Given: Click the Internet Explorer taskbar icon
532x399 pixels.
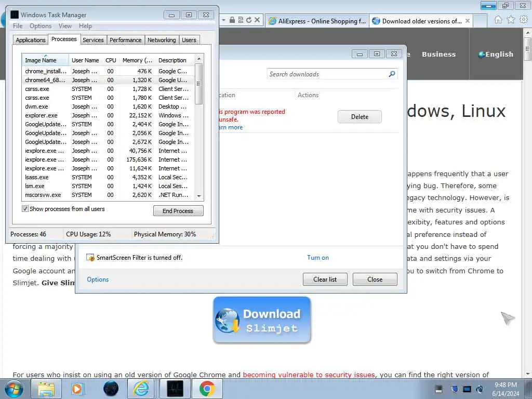Looking at the screenshot, I should click(140, 389).
